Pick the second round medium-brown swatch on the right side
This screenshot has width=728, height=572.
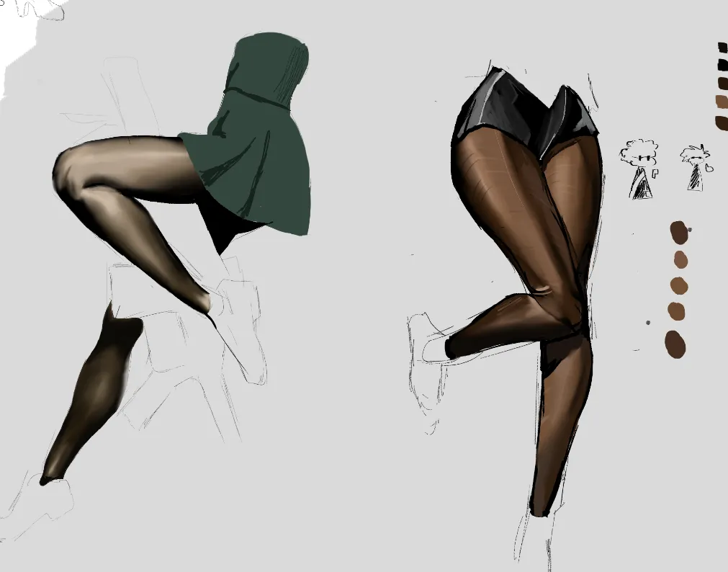click(x=680, y=259)
